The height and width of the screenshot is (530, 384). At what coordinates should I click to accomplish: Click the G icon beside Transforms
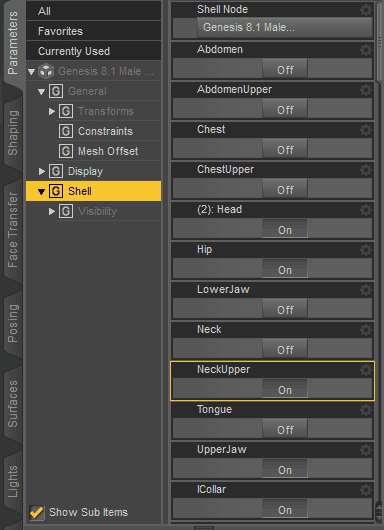tap(66, 111)
